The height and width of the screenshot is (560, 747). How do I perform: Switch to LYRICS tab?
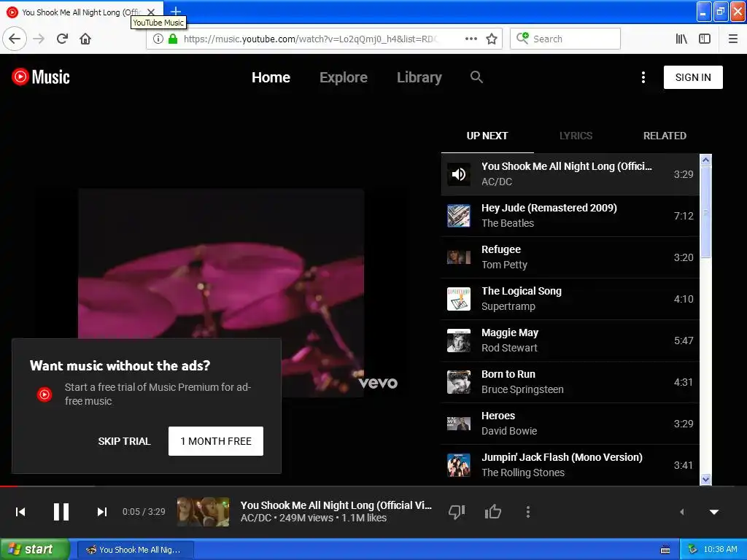click(576, 136)
